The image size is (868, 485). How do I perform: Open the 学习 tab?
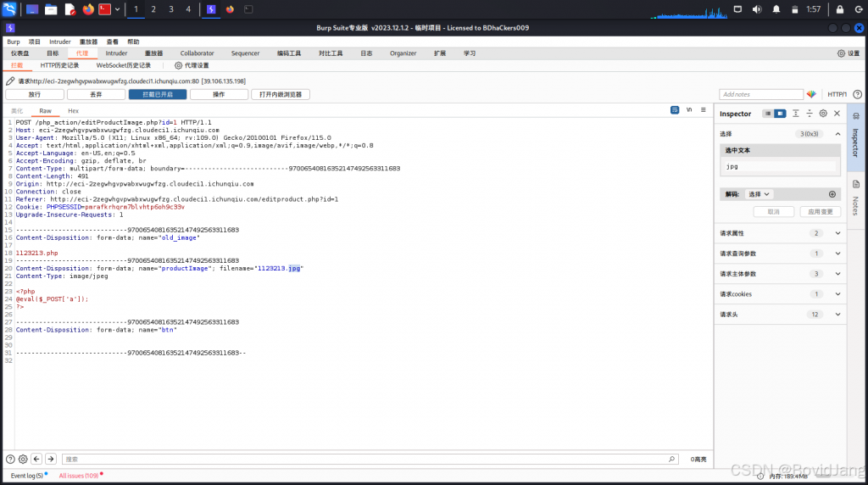pyautogui.click(x=470, y=53)
